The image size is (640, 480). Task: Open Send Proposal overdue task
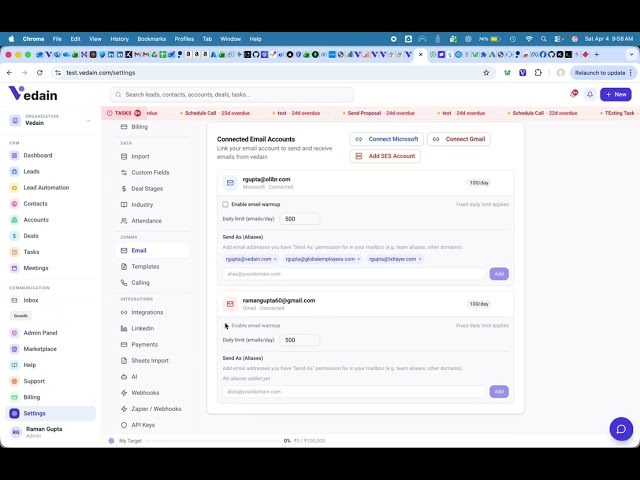[378, 113]
